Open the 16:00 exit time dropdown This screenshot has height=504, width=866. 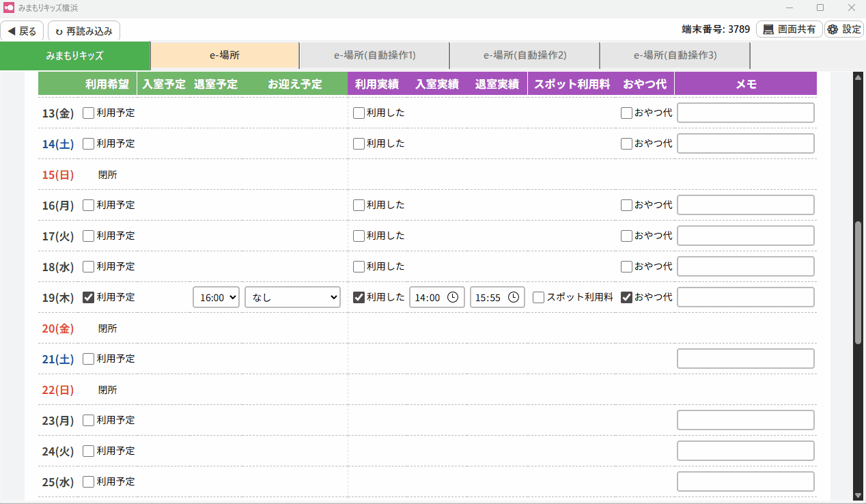(x=216, y=297)
